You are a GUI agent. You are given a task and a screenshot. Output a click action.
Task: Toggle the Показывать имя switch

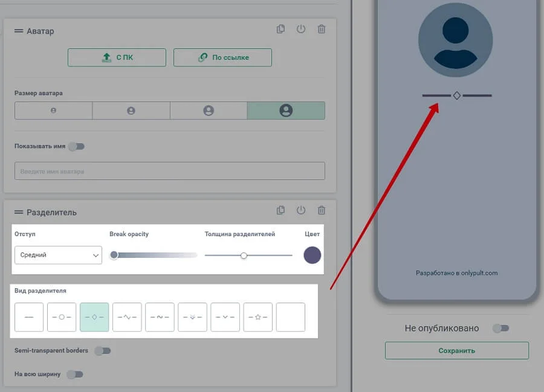77,146
